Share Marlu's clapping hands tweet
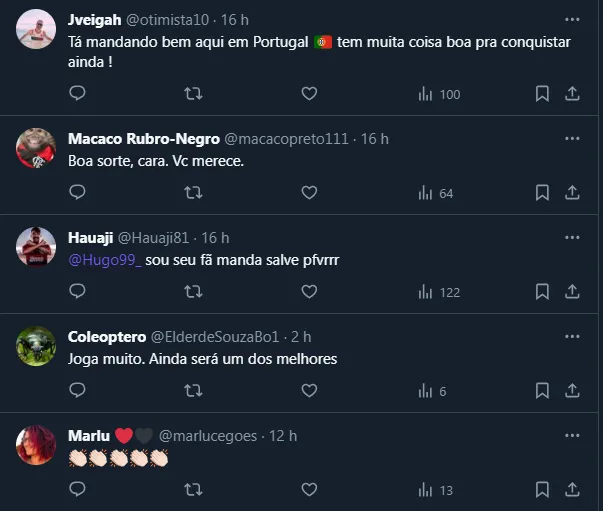The width and height of the screenshot is (603, 511). pos(572,489)
